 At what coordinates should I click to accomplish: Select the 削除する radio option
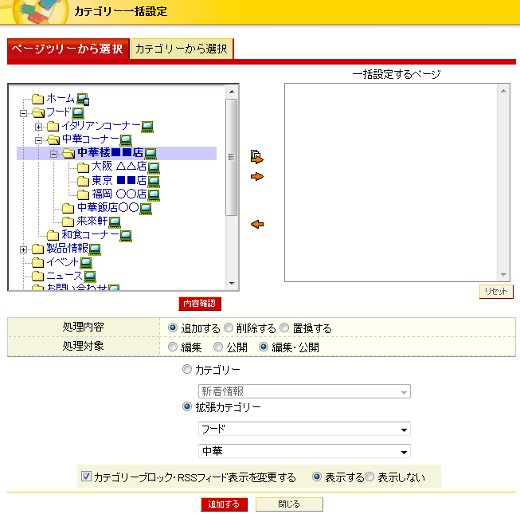click(x=228, y=328)
